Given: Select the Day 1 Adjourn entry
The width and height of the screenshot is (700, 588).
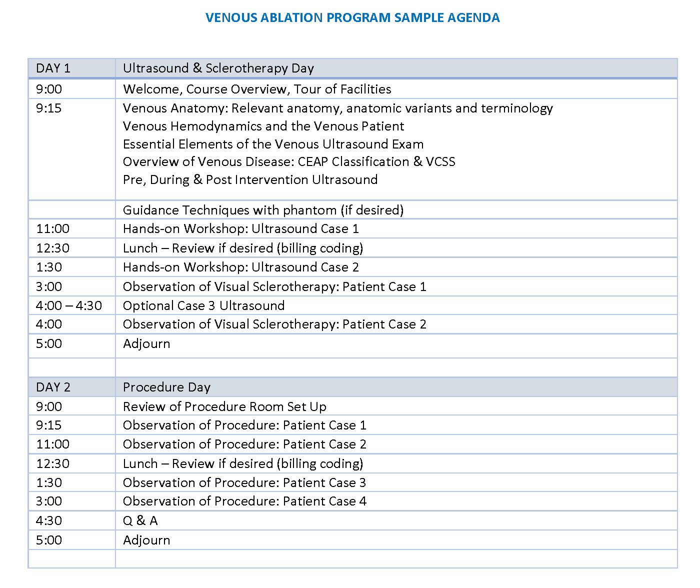Looking at the screenshot, I should (x=146, y=344).
